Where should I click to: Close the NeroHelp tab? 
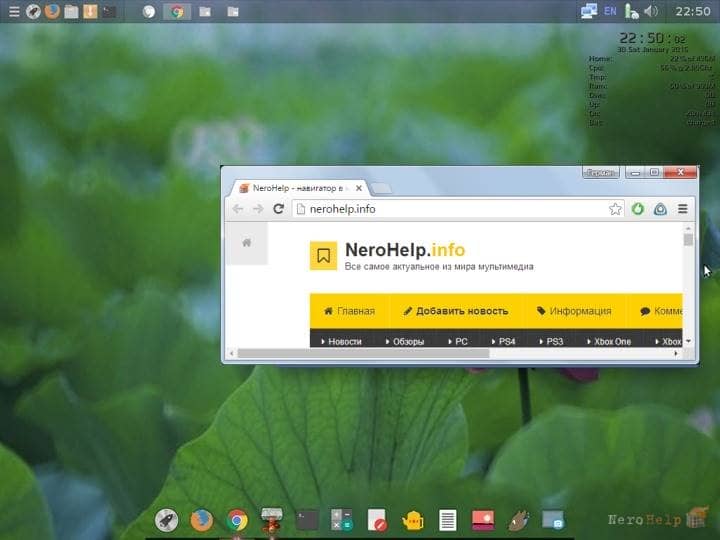(359, 188)
